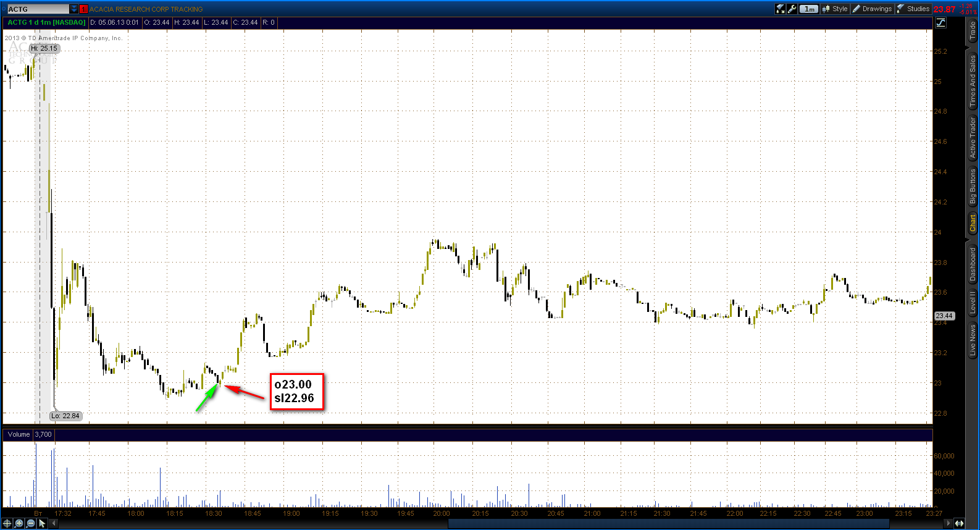The height and width of the screenshot is (530, 980).
Task: Open the Style menu
Action: tap(835, 9)
